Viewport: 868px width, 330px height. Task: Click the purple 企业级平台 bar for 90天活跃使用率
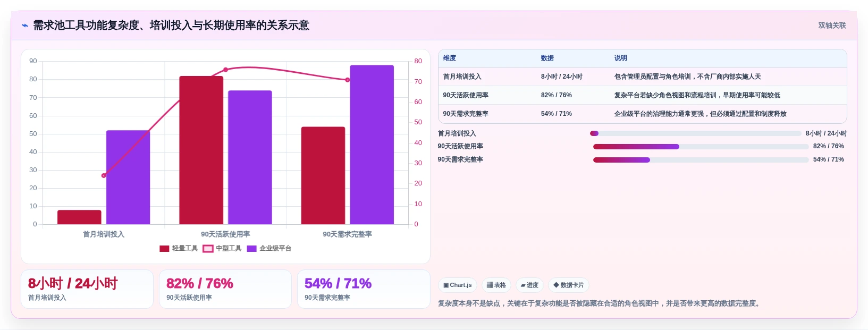click(x=250, y=157)
